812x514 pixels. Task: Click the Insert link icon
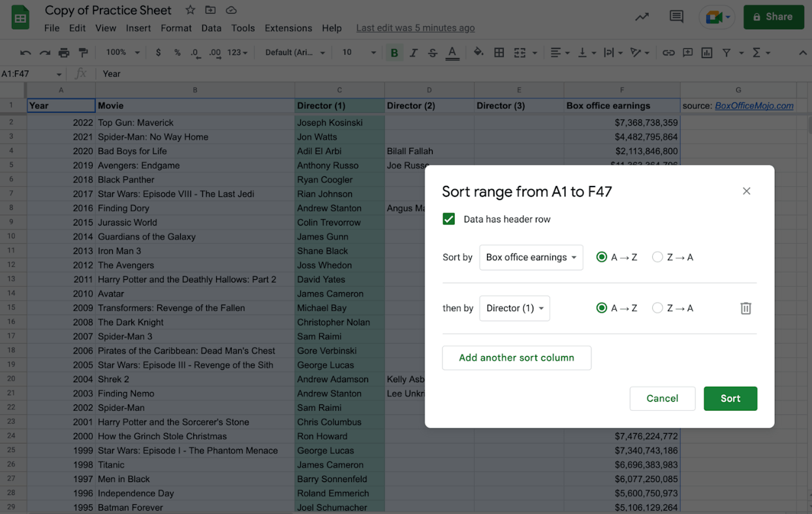[x=668, y=52]
